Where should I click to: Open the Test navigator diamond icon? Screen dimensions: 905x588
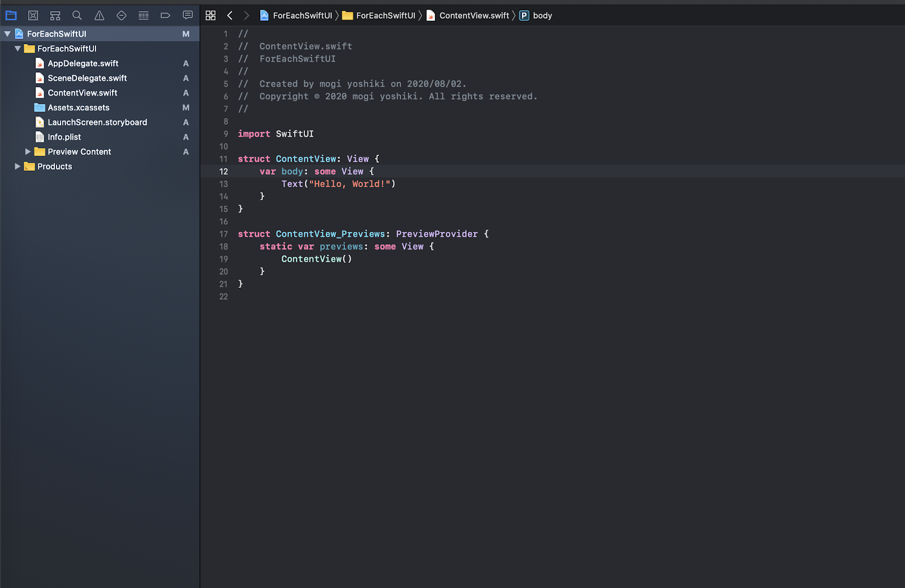pos(122,15)
